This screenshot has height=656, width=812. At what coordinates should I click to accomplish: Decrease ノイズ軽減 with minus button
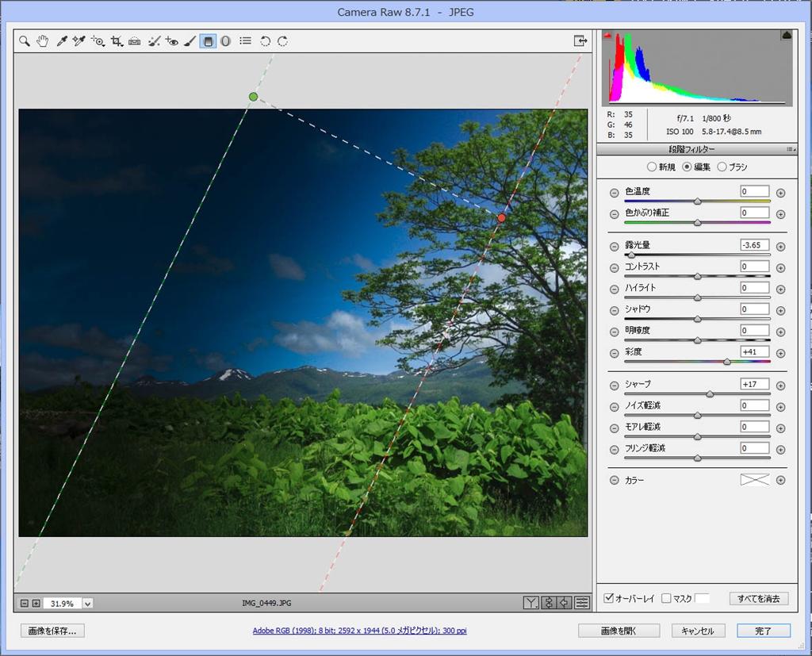click(x=615, y=407)
